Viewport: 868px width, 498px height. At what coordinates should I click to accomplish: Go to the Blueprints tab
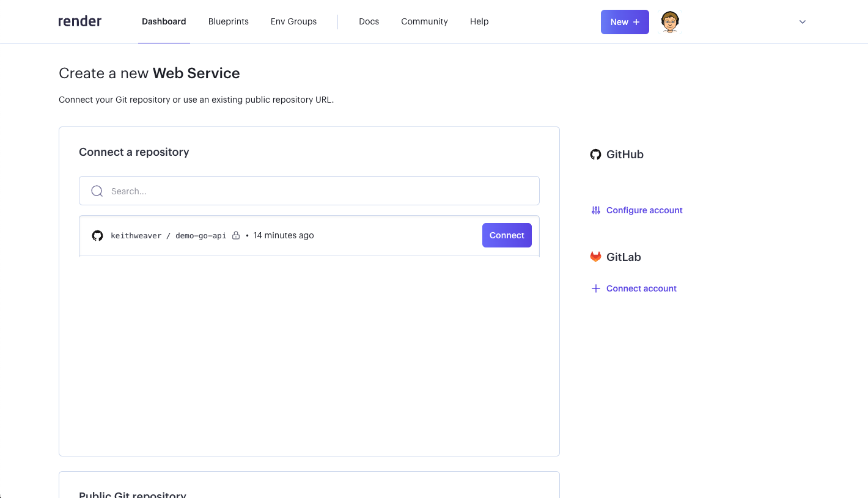coord(228,21)
